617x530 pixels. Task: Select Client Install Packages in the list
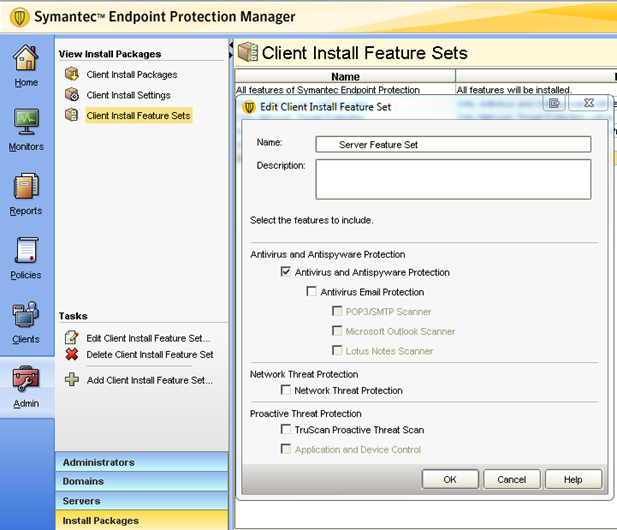[x=132, y=74]
